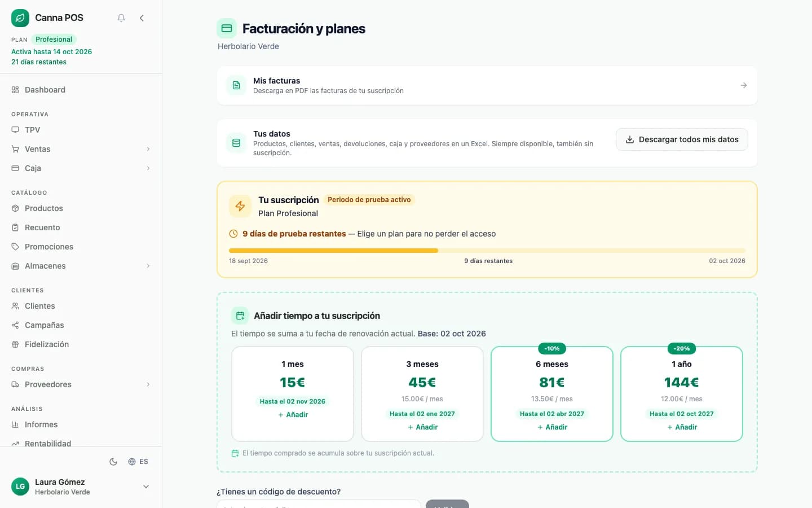
Task: Click the LG user avatar
Action: pyautogui.click(x=20, y=487)
